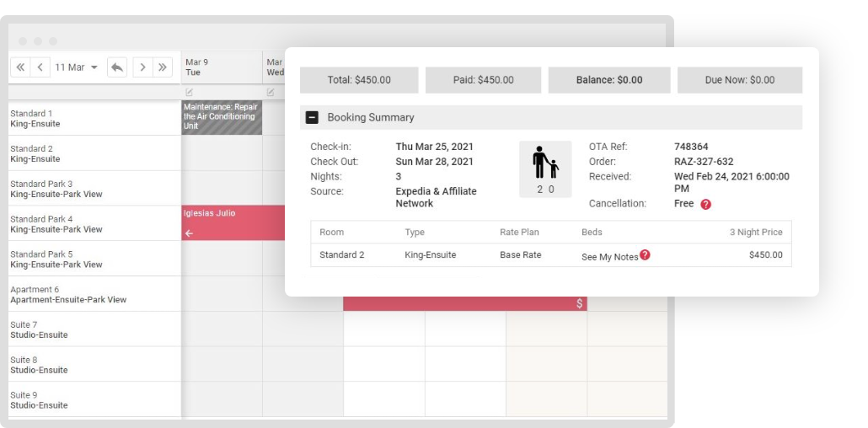Open the help icon next to Cancellation Free
Screen dimensions: 868x428
[705, 204]
